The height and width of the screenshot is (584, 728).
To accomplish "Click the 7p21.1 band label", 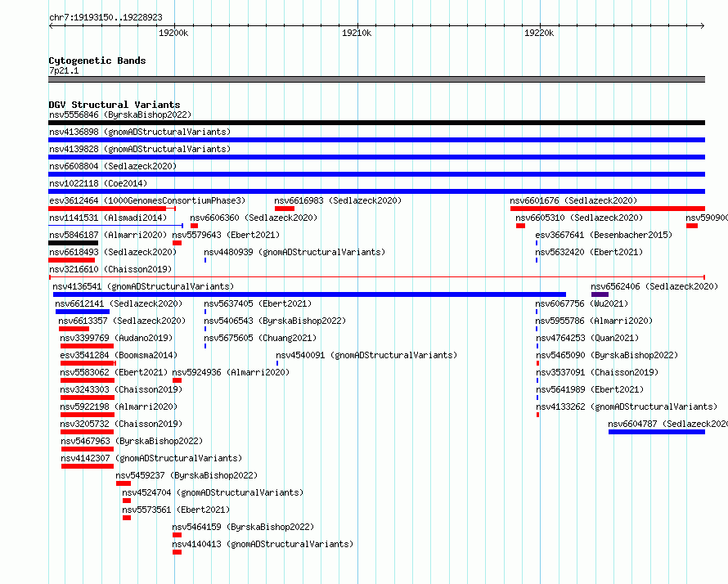I will pyautogui.click(x=64, y=70).
